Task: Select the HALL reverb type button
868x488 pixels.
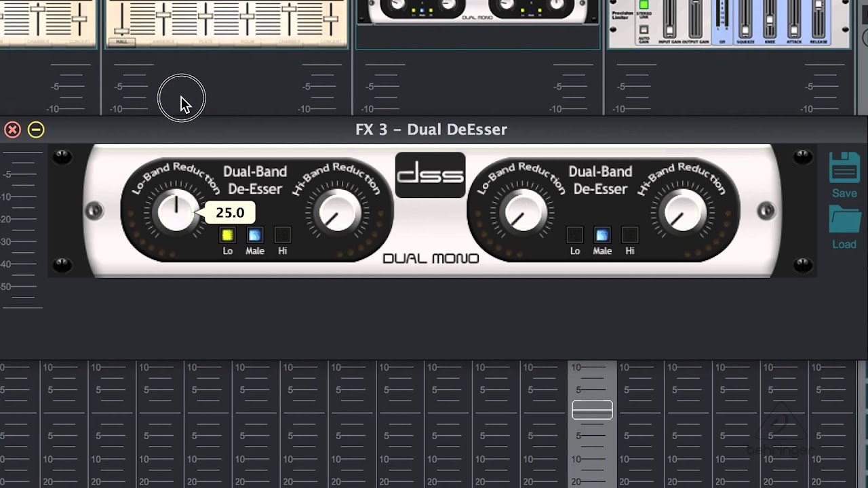Action: point(121,42)
